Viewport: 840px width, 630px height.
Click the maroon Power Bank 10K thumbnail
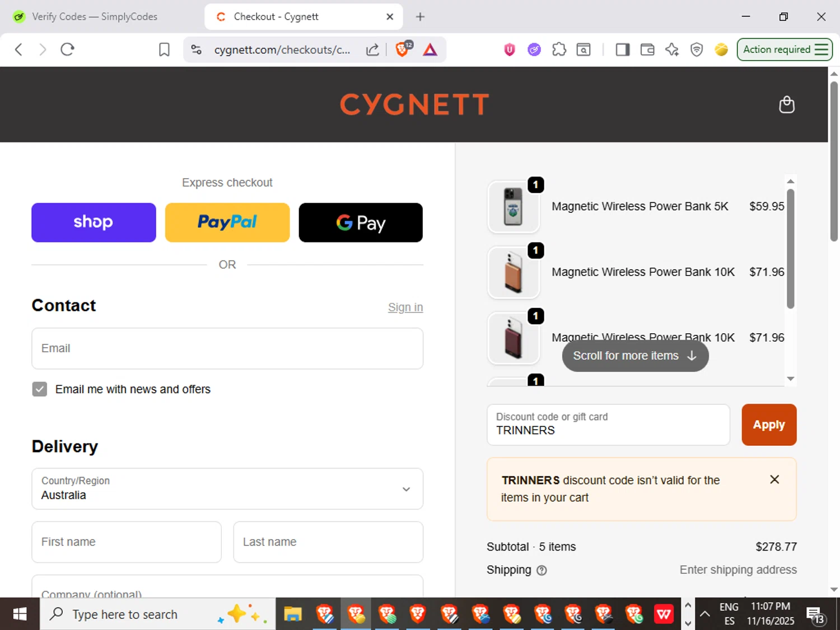click(x=514, y=338)
